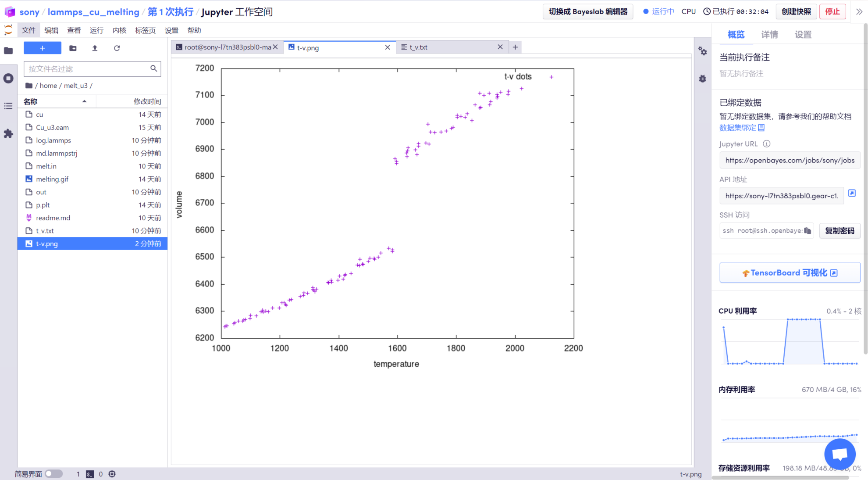868x480 pixels.
Task: Open melting.gif in file list
Action: [x=52, y=179]
